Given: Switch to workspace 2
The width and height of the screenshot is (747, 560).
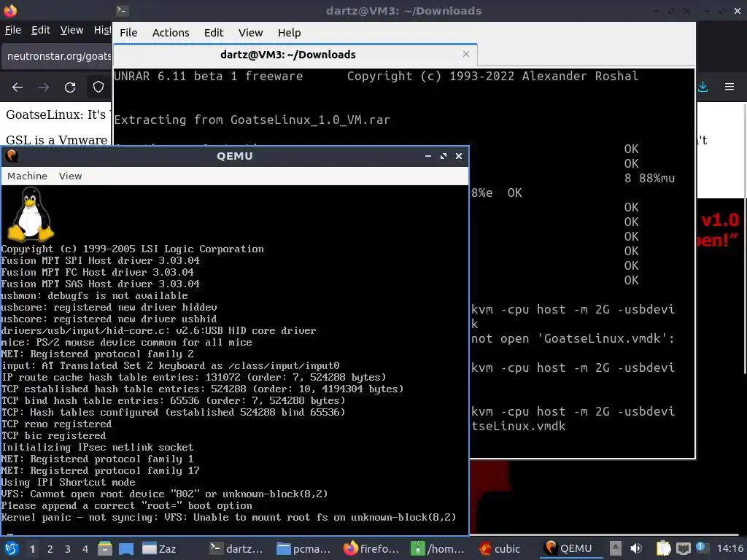Looking at the screenshot, I should (50, 549).
